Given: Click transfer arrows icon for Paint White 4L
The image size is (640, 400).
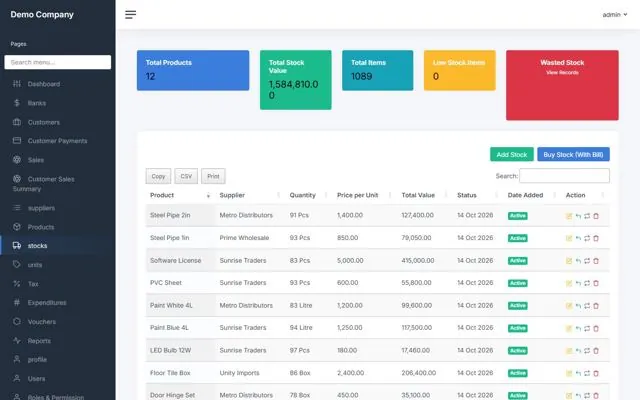Looking at the screenshot, I should (x=587, y=306).
